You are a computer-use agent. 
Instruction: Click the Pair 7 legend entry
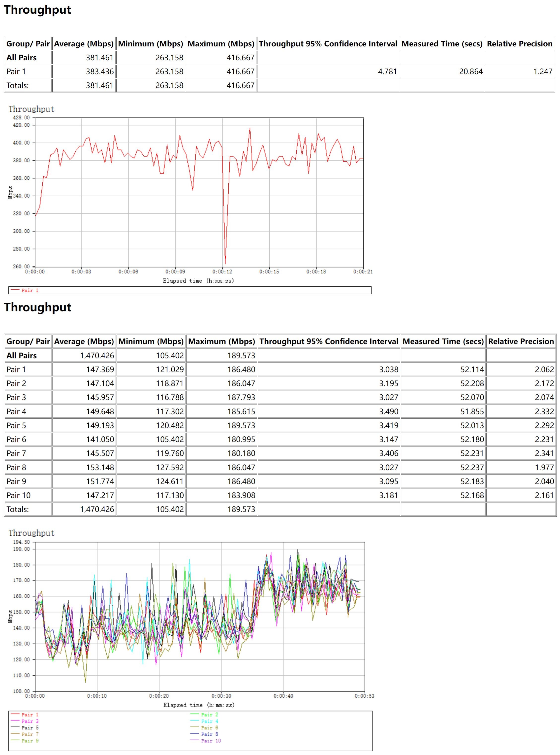point(30,734)
